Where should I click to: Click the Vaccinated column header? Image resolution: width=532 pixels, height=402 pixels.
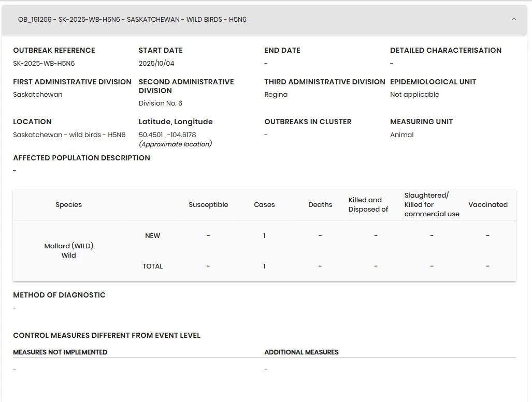(488, 205)
